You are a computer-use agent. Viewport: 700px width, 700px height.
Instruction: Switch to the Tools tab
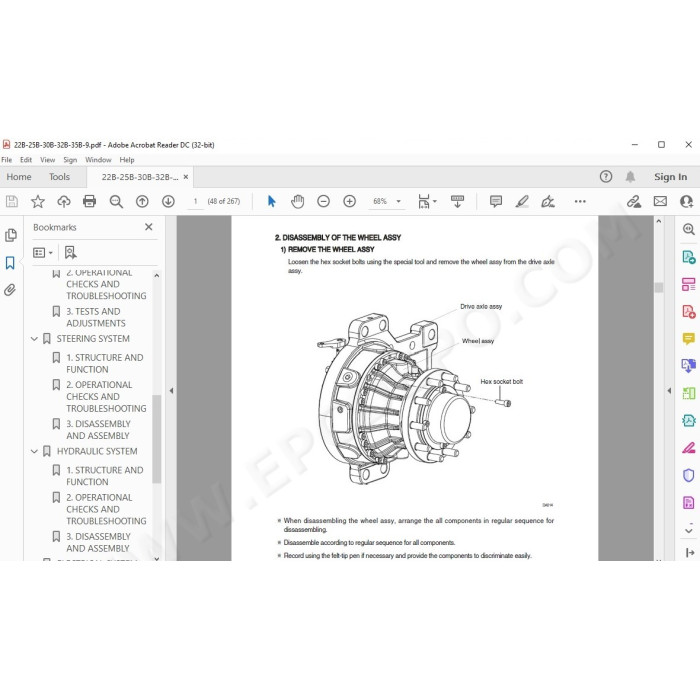point(59,177)
